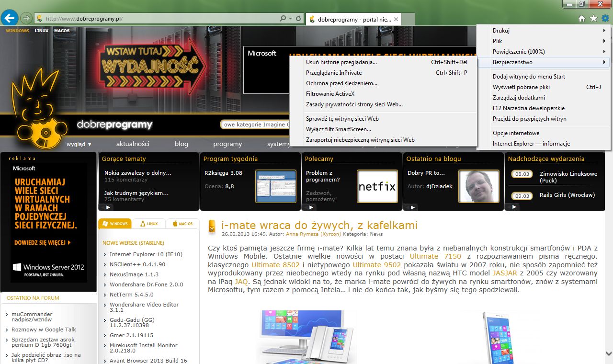Go to programy in site navigation
Viewport: 613px width, 364px height.
point(227,144)
